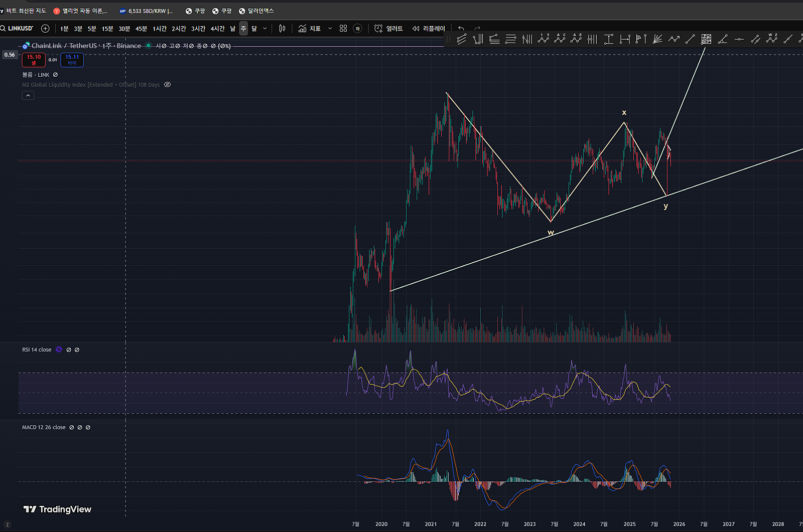The width and height of the screenshot is (803, 532).
Task: Select the horizontal line drawing tool
Action: (739, 39)
